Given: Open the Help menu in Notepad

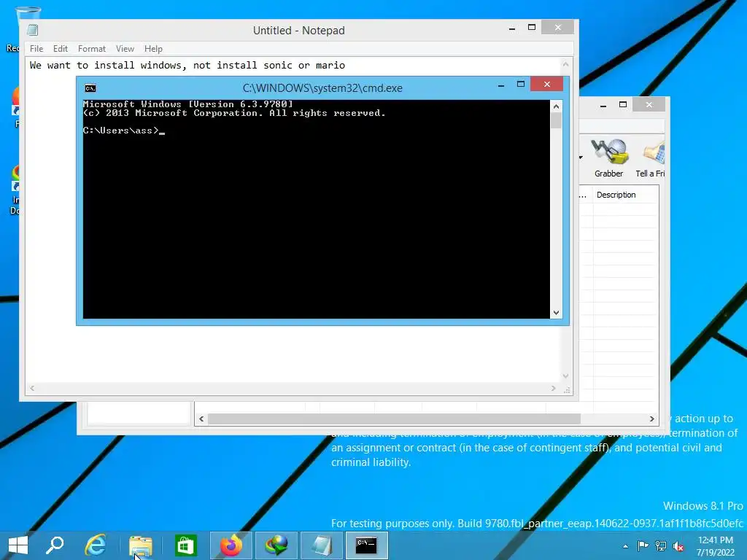Looking at the screenshot, I should [x=153, y=49].
